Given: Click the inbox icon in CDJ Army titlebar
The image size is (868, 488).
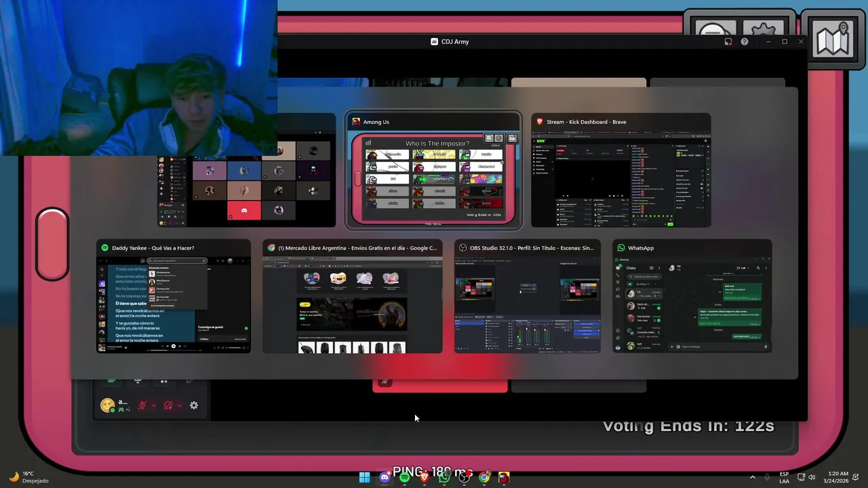Looking at the screenshot, I should click(x=728, y=41).
